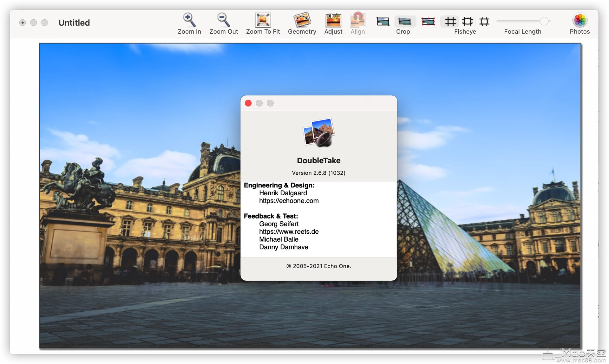Click the Version 2.6.8 (1032) text

click(x=318, y=173)
